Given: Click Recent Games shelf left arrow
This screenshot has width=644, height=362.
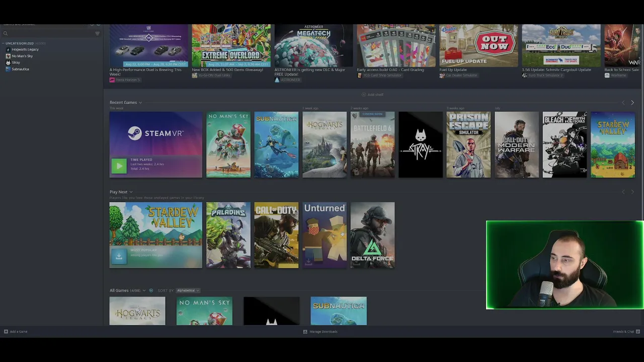Looking at the screenshot, I should (x=623, y=103).
